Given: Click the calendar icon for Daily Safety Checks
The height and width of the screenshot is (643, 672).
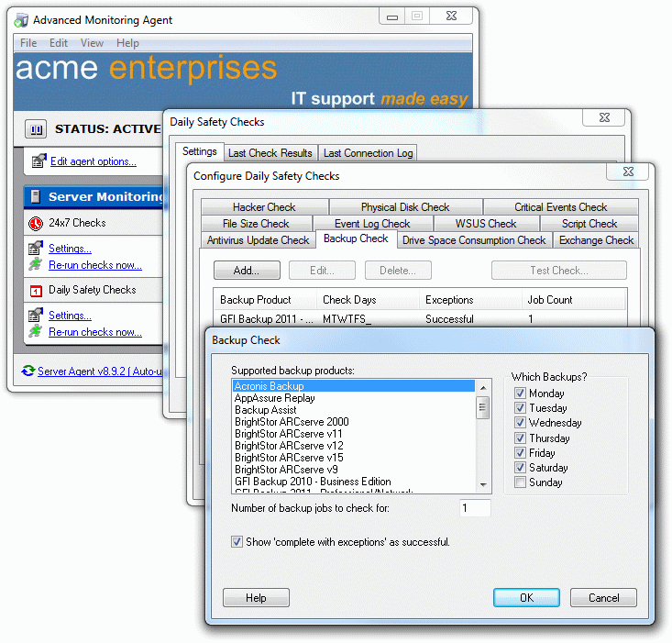Looking at the screenshot, I should pyautogui.click(x=36, y=291).
